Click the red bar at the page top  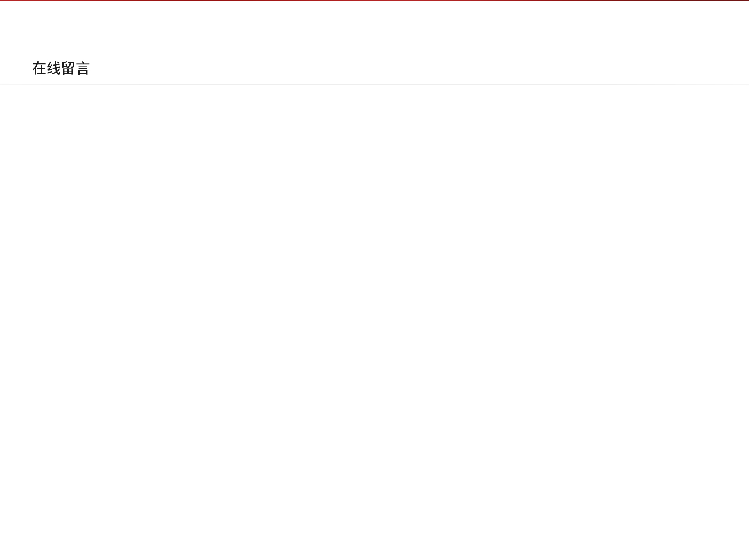tap(374, 0)
